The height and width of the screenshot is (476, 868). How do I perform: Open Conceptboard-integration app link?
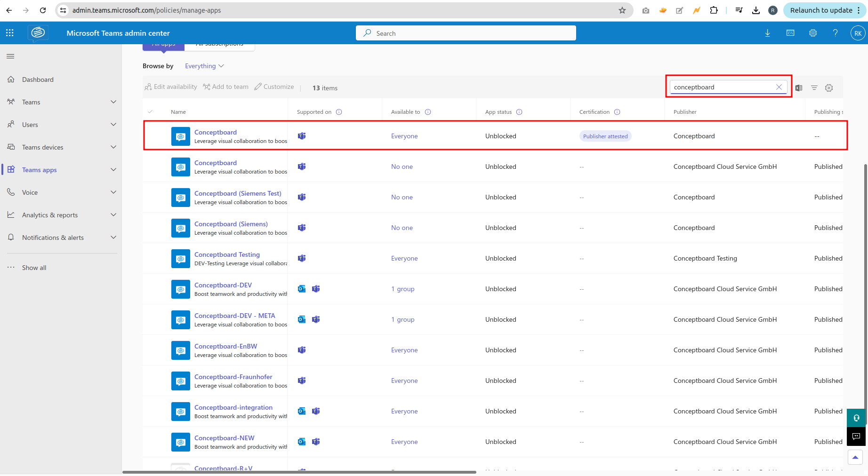(x=233, y=407)
